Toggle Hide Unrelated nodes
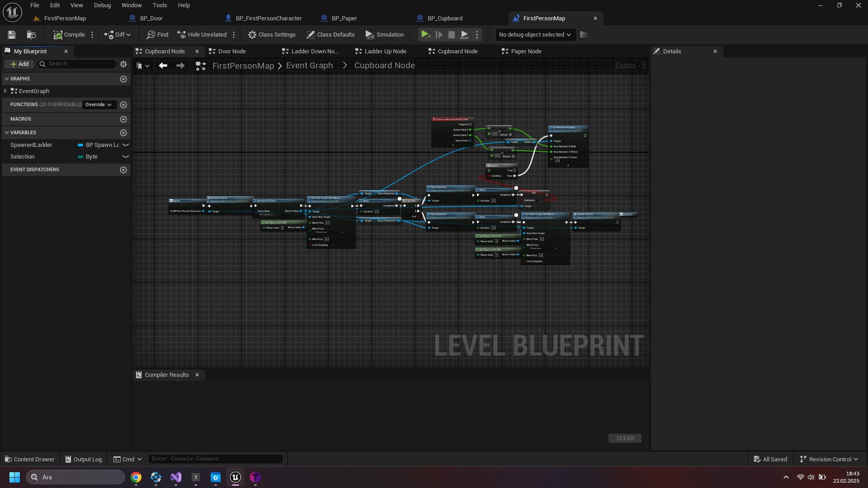Viewport: 868px width, 488px height. [x=202, y=35]
